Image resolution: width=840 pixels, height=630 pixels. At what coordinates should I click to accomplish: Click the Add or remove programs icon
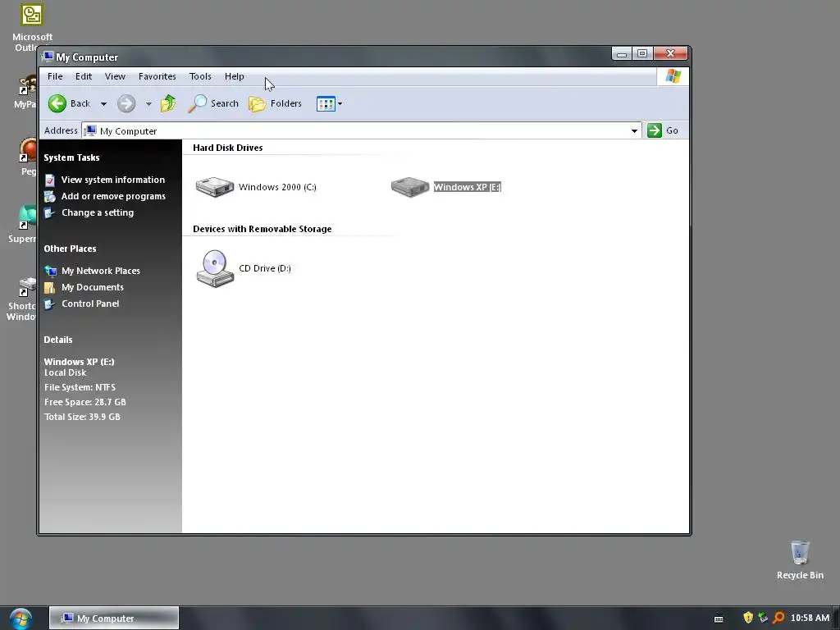point(50,196)
